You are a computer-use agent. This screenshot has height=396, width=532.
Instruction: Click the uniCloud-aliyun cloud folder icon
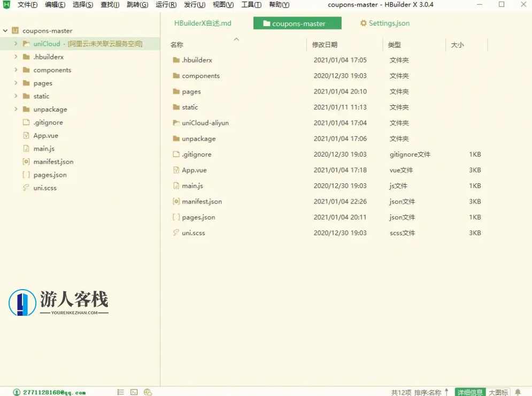[x=176, y=122]
